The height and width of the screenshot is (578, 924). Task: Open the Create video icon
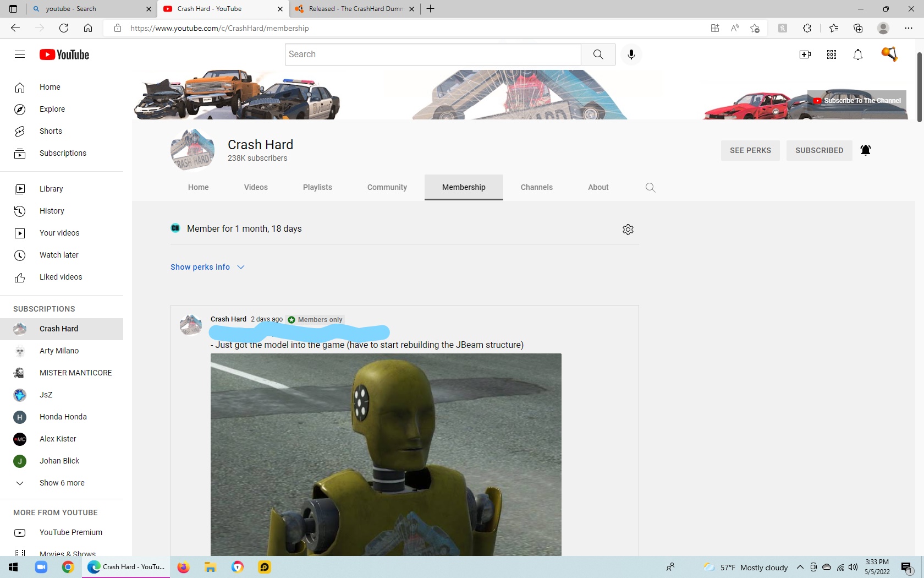pos(805,54)
